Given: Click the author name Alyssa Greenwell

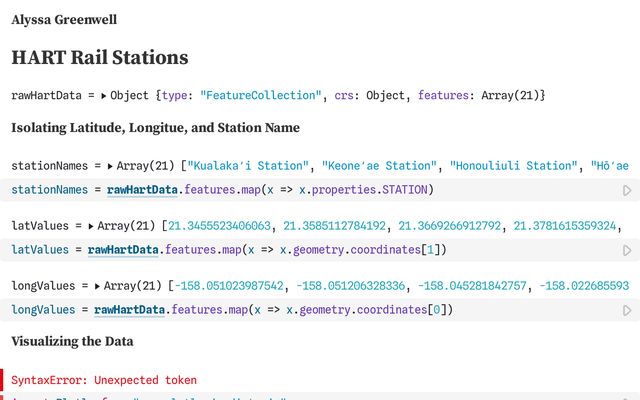Looking at the screenshot, I should [64, 20].
